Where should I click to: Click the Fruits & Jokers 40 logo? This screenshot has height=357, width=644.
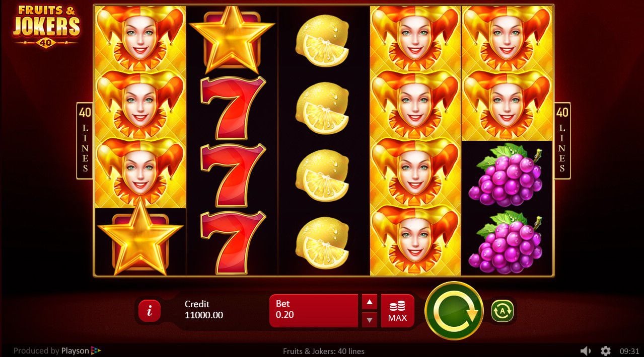coord(46,26)
